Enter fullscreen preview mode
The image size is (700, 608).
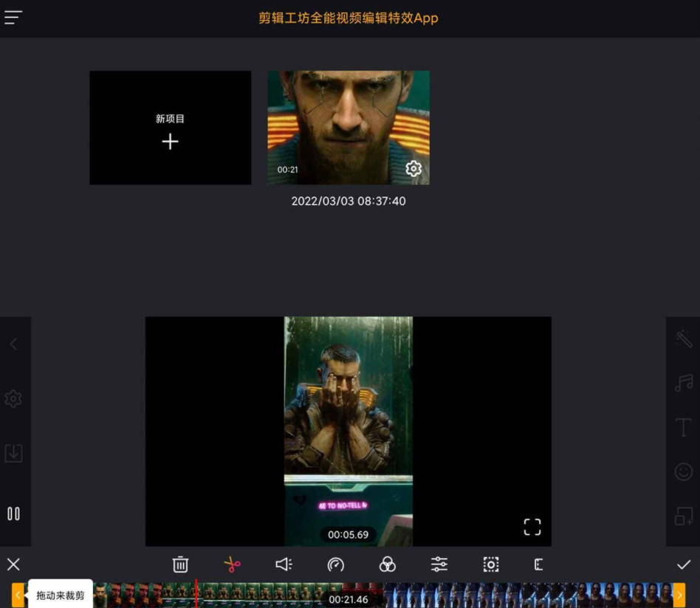coord(532,527)
